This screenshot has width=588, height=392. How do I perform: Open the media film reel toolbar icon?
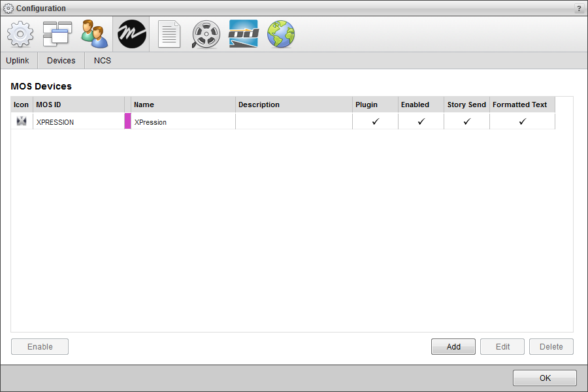tap(206, 34)
